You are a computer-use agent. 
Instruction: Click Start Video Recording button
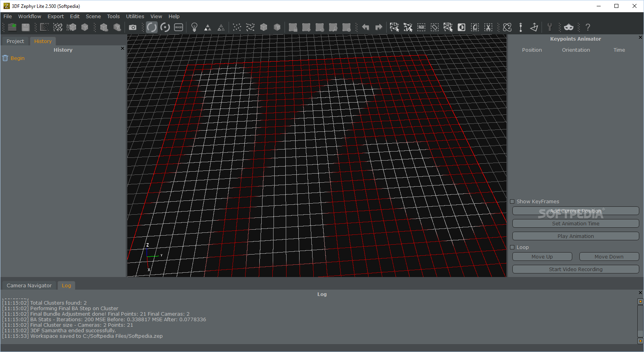(x=576, y=270)
